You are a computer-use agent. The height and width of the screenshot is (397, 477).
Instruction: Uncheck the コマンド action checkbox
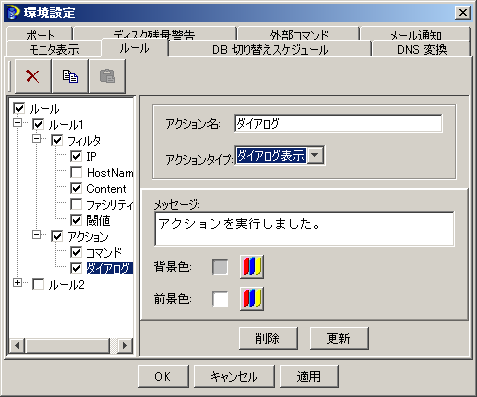(76, 252)
